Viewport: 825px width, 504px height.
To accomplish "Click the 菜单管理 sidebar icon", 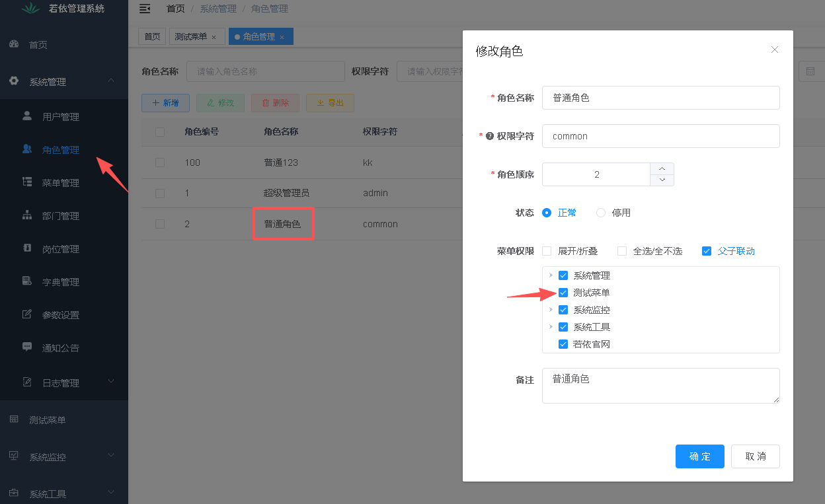I will tap(27, 182).
